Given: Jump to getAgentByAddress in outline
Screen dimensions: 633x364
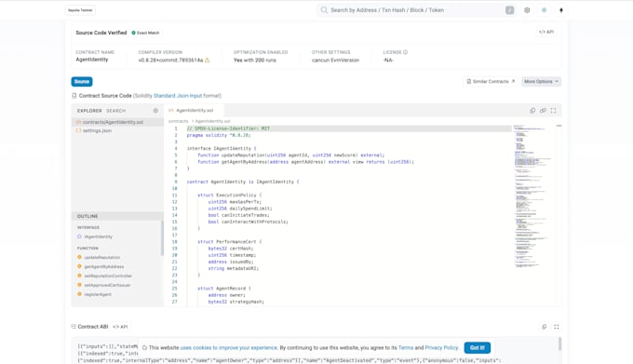Looking at the screenshot, I should pos(103,267).
